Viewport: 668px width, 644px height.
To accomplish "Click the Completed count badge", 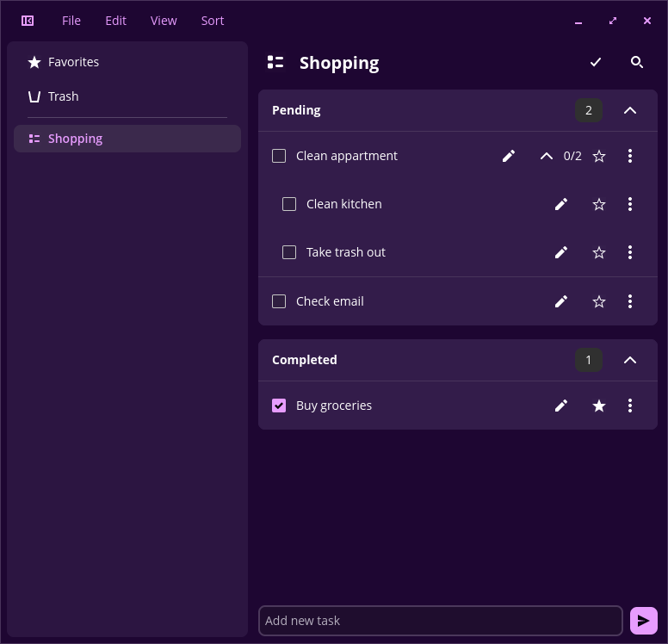I will click(589, 360).
